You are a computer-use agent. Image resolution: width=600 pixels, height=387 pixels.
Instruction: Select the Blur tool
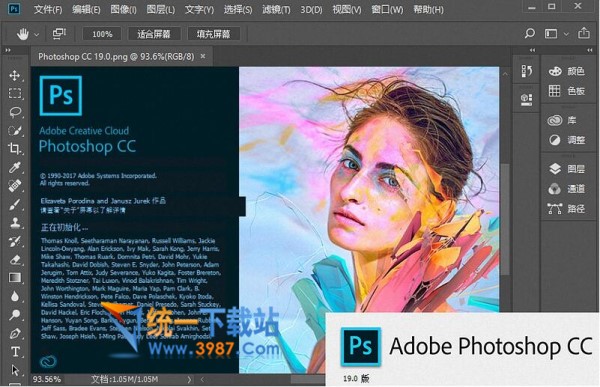(15, 296)
